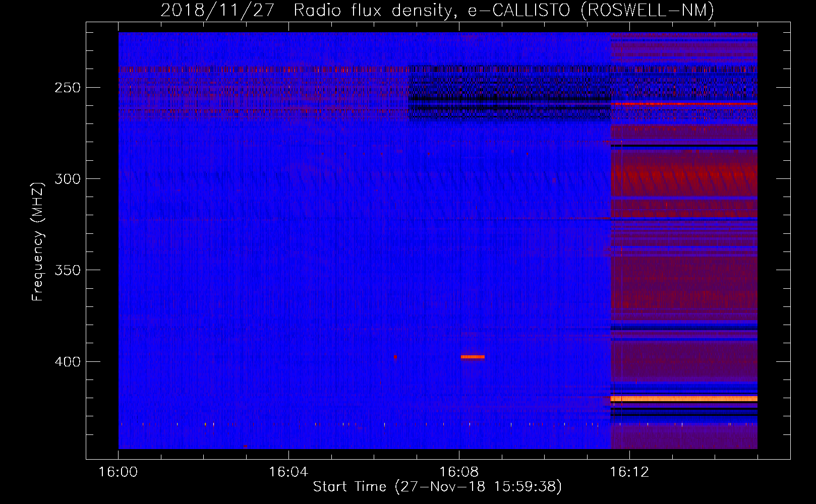Image resolution: width=816 pixels, height=504 pixels.
Task: Click the 16:00 time tick label
Action: pos(118,472)
